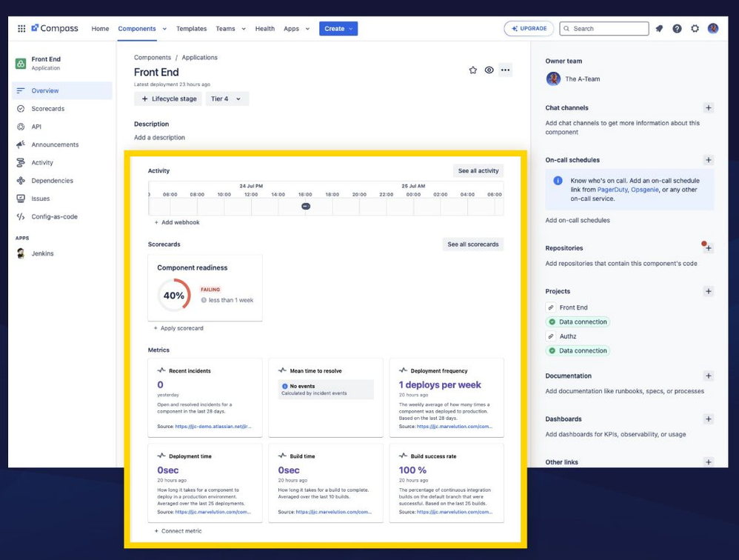Click the Authz project link icon
Screen dimensions: 739x560
point(550,336)
